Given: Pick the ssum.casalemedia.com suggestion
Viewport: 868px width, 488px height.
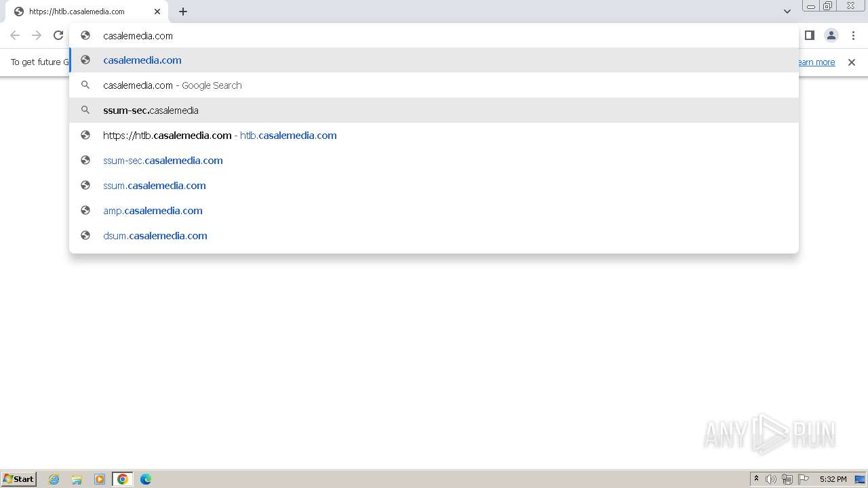Looking at the screenshot, I should (x=434, y=186).
